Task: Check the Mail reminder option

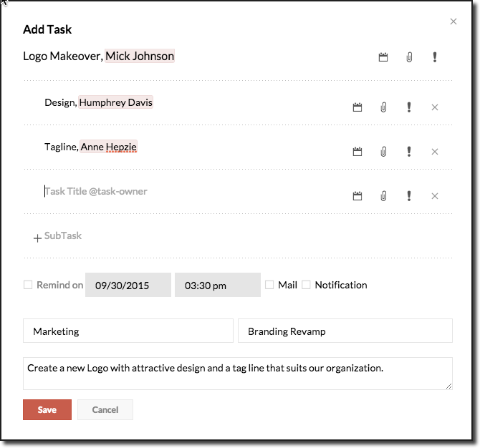Action: coord(269,285)
